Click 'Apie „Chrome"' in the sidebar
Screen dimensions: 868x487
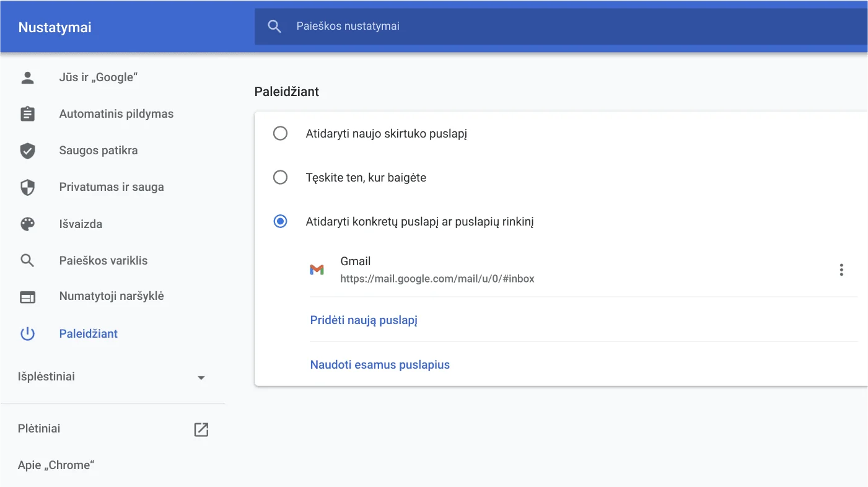click(x=56, y=465)
